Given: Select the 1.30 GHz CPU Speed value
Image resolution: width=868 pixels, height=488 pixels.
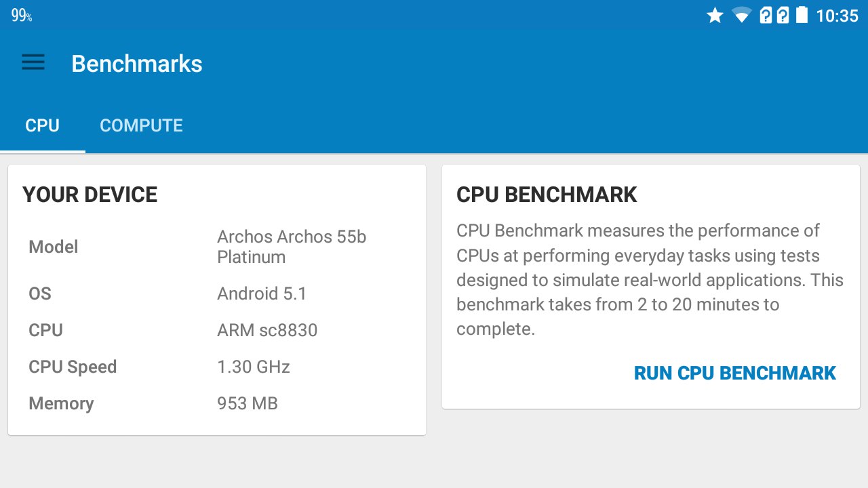Looking at the screenshot, I should pyautogui.click(x=254, y=367).
